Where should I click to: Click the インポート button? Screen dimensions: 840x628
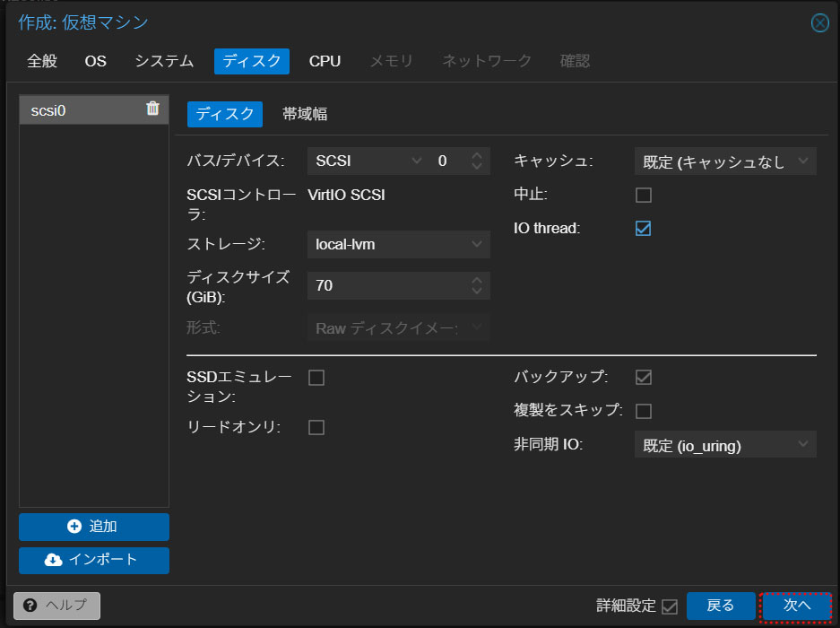[x=94, y=560]
